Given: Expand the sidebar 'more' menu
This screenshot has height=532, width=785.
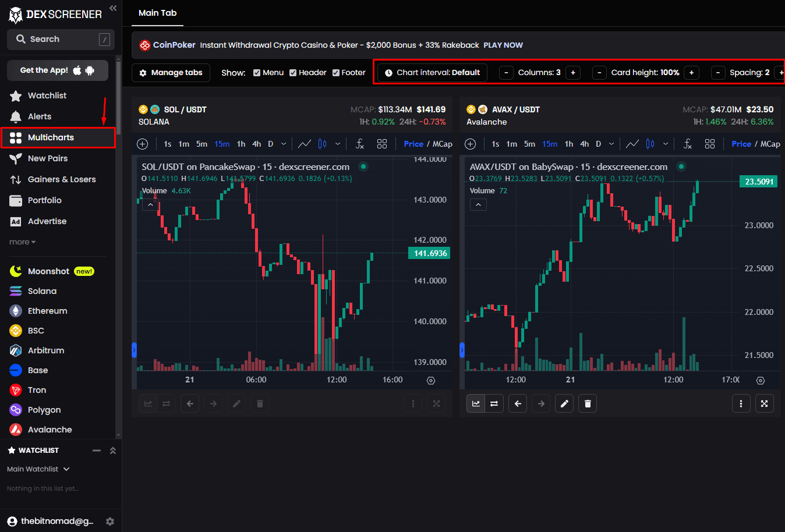Looking at the screenshot, I should [22, 242].
